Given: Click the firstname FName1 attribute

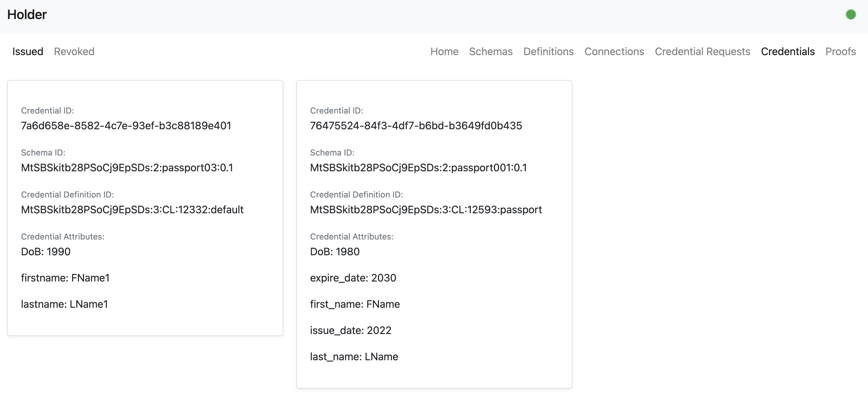Looking at the screenshot, I should pyautogui.click(x=65, y=278).
